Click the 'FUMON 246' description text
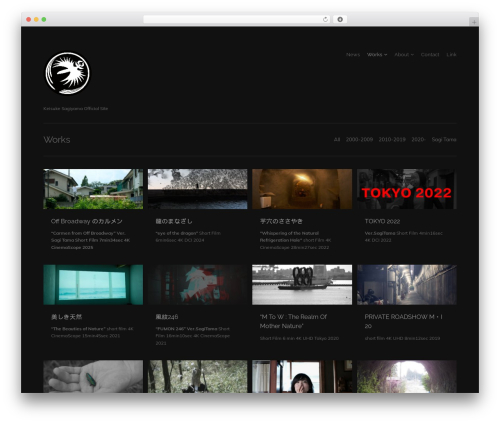500x423 pixels. (193, 336)
